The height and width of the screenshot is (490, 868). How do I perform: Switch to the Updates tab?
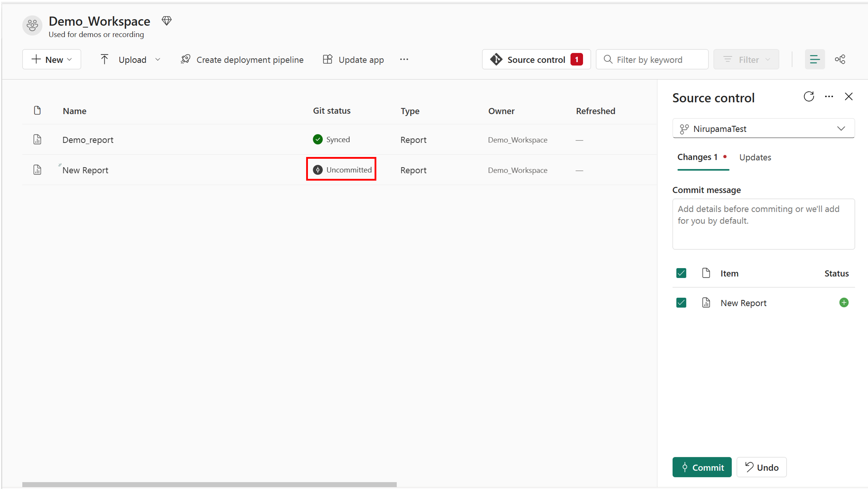tap(755, 157)
